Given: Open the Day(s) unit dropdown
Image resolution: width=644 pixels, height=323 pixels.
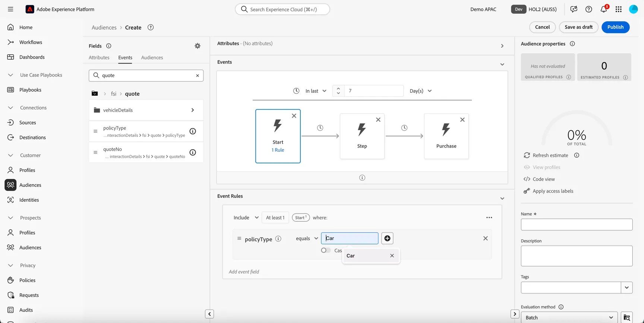Looking at the screenshot, I should 421,91.
